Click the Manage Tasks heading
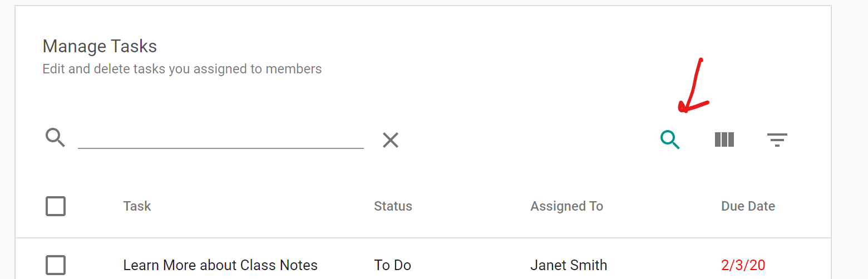Viewport: 868px width, 279px height. coord(100,46)
